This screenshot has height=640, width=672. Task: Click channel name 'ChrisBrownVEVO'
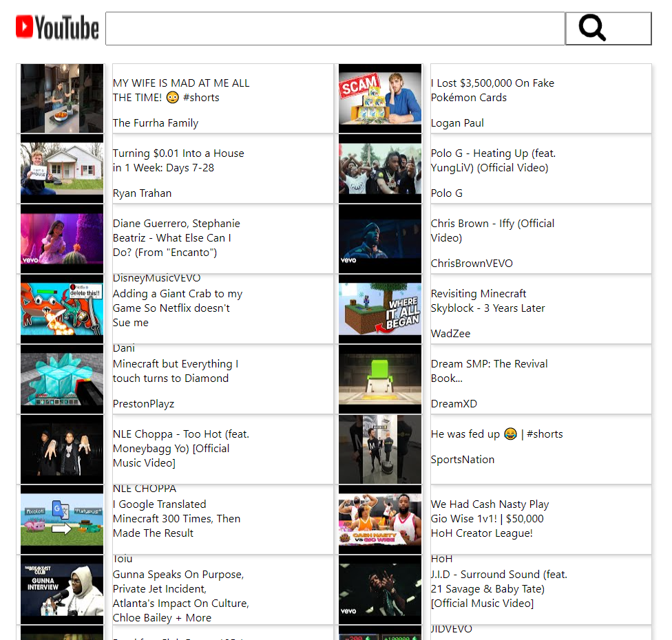point(472,264)
